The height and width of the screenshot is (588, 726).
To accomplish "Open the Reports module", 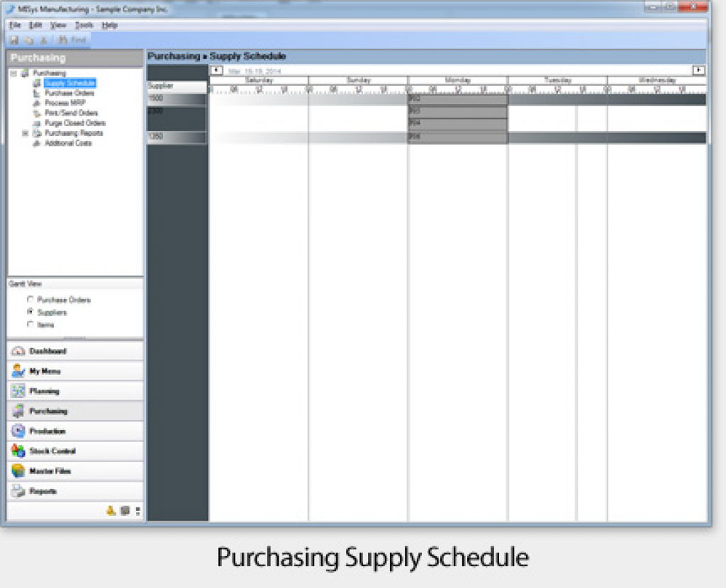I will (x=39, y=490).
